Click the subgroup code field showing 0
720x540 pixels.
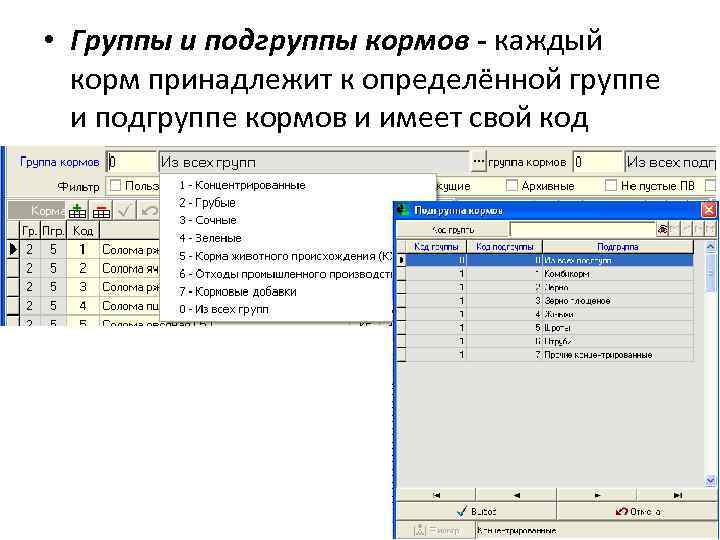597,162
